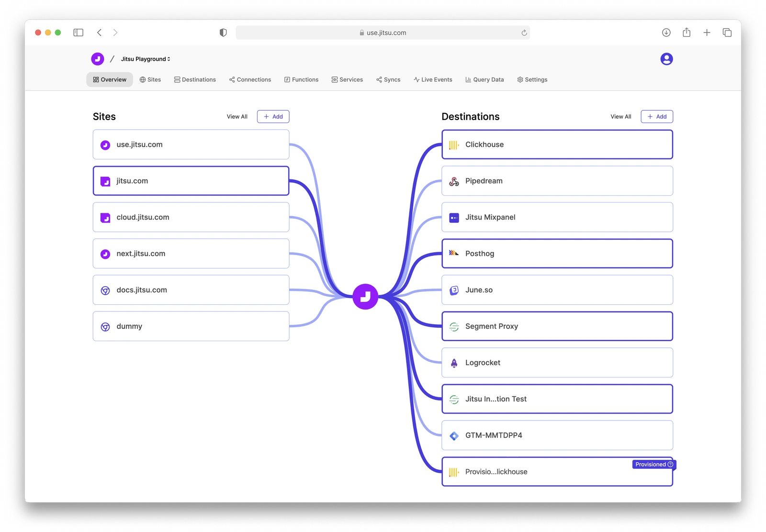Click the privacy shield icon
The image size is (766, 532).
click(x=223, y=33)
